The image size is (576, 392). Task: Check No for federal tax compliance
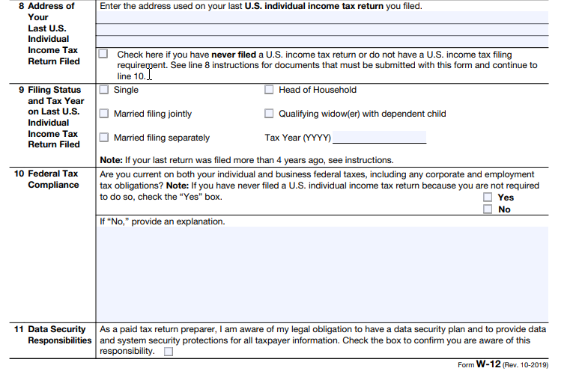click(488, 209)
